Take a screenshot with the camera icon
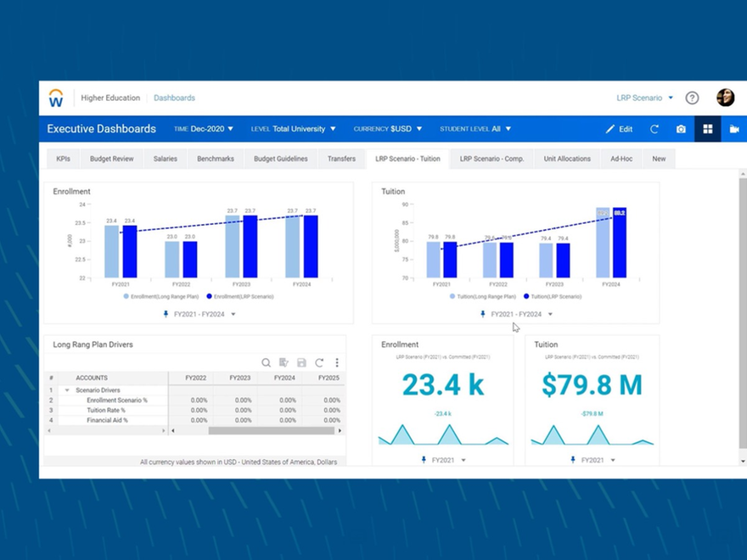Screen dimensions: 747x560 pos(681,129)
